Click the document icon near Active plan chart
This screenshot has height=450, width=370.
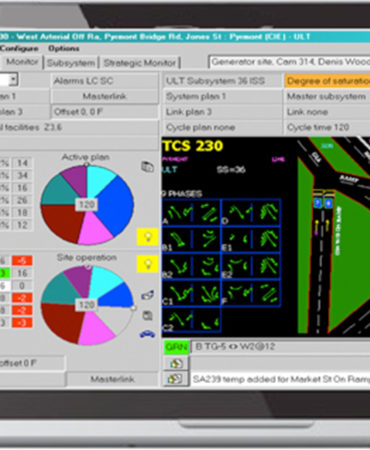coord(147,167)
